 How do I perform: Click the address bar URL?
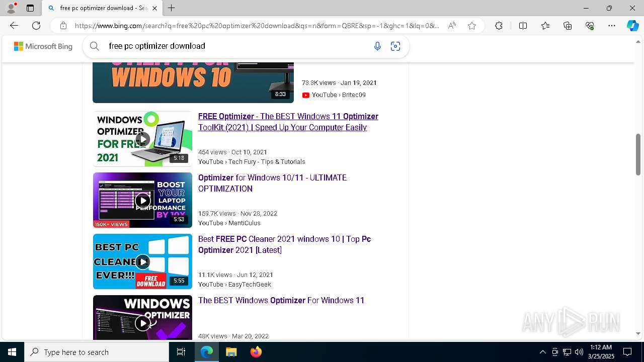pos(257,26)
